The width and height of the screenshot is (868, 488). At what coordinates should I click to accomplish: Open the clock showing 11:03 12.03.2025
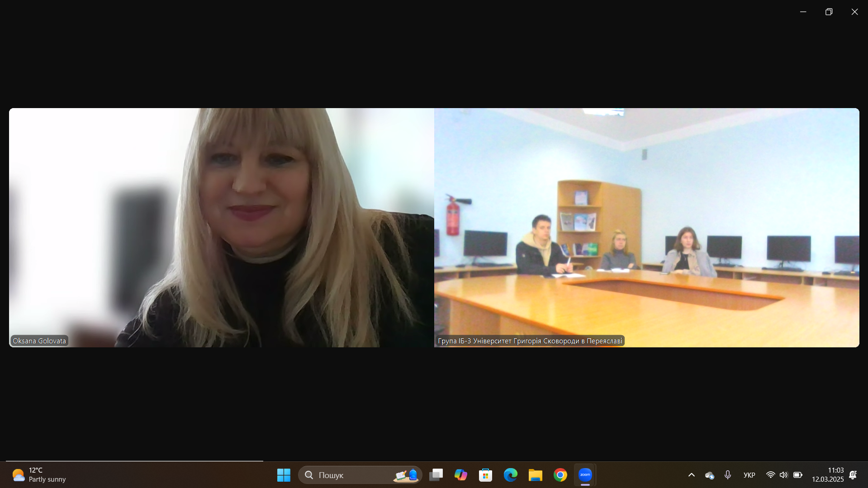tap(827, 475)
